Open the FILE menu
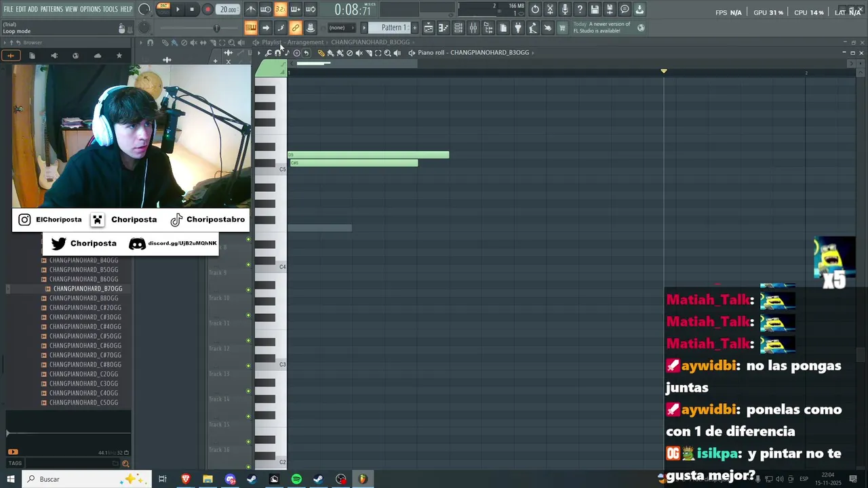 coord(8,9)
